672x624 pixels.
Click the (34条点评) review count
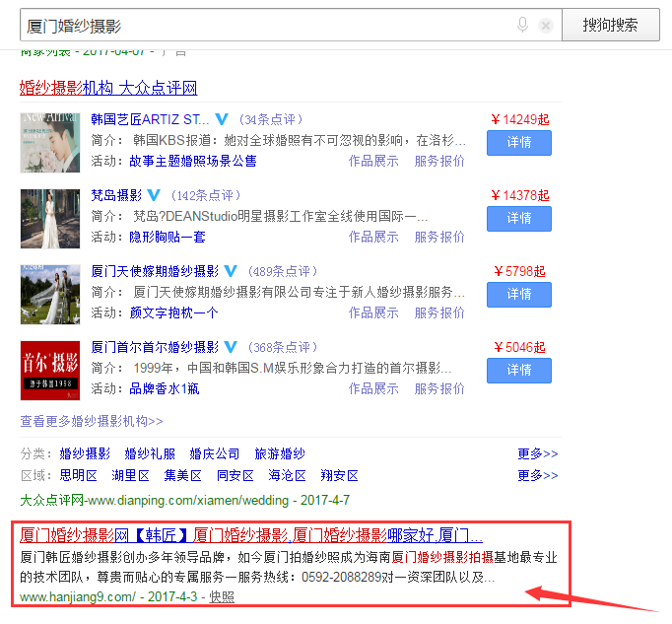pyautogui.click(x=271, y=119)
